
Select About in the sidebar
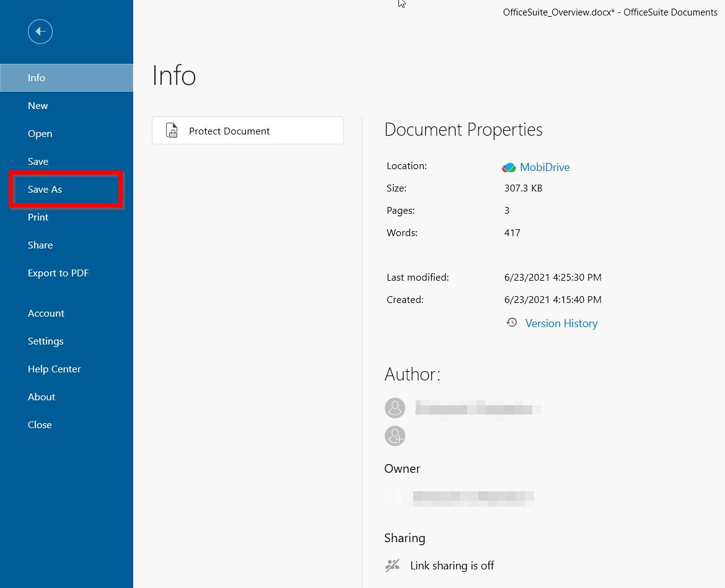pos(66,397)
